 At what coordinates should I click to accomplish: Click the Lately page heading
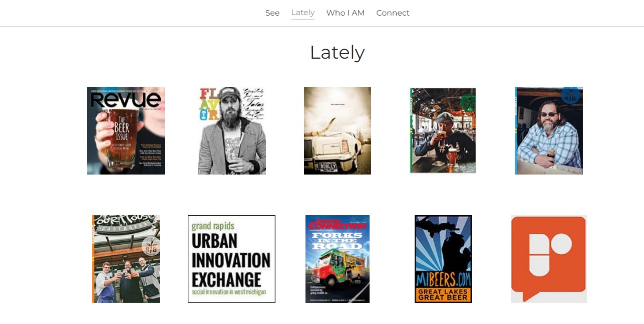point(337,52)
